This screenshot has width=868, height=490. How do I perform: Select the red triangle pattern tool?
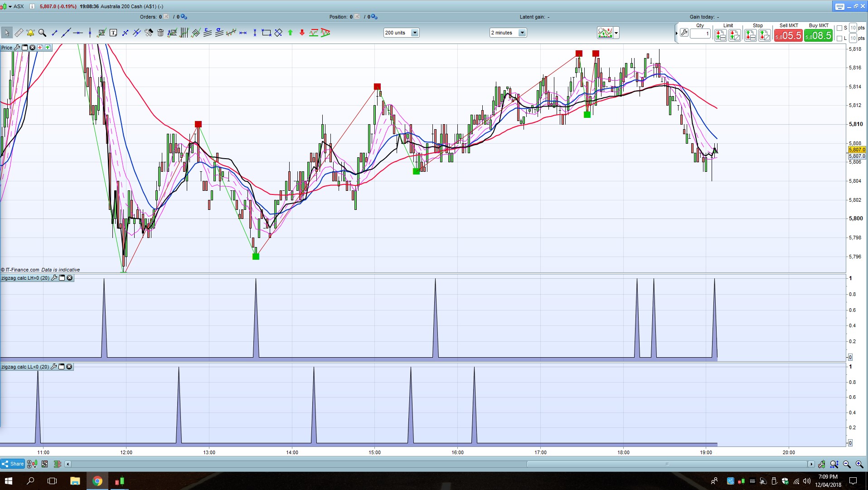tap(325, 33)
